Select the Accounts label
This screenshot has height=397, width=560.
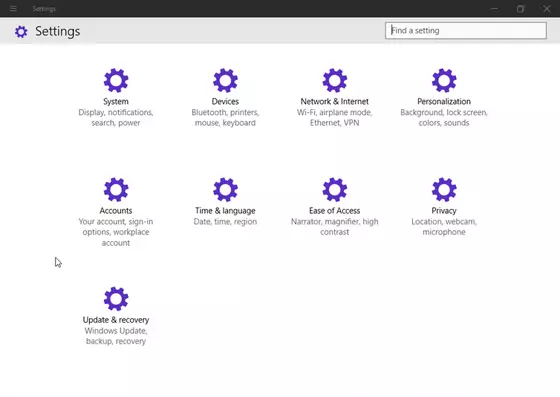(116, 211)
